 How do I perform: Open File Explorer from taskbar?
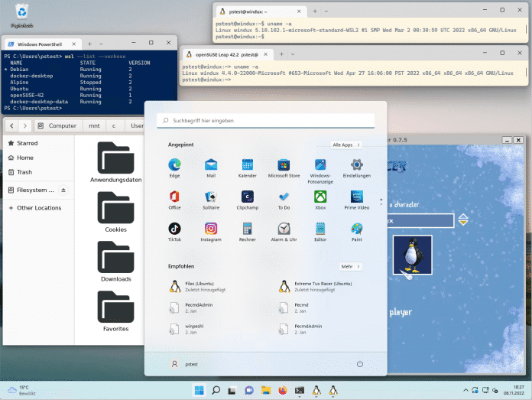click(266, 391)
